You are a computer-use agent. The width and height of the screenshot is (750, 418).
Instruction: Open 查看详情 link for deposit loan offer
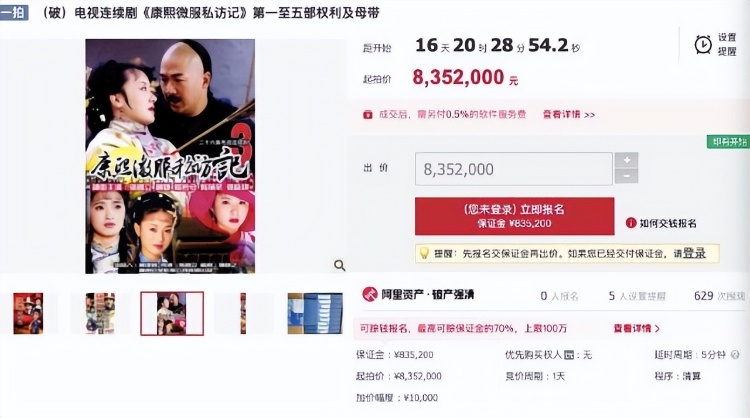pyautogui.click(x=636, y=329)
